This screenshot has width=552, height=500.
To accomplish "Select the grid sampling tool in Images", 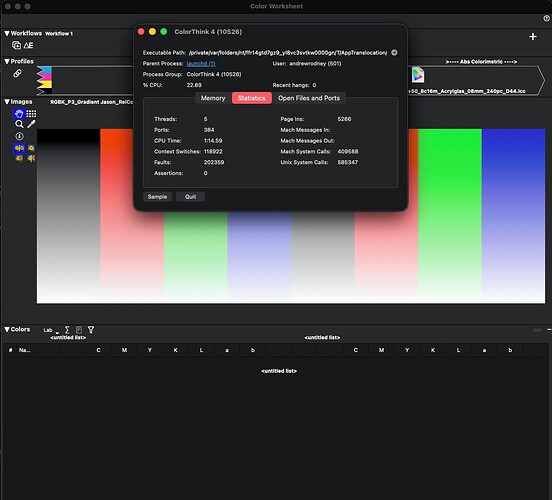I will [31, 113].
